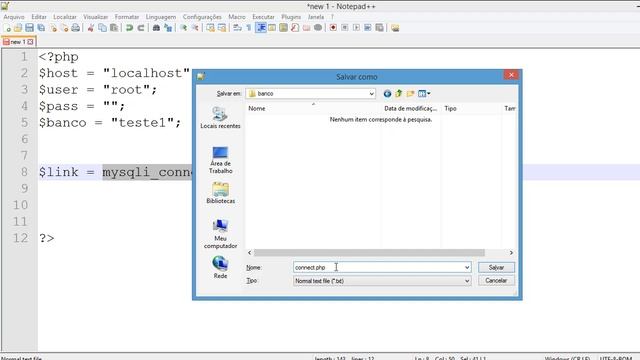Open the Janela menu
Viewport: 640px width, 360px height.
316,17
